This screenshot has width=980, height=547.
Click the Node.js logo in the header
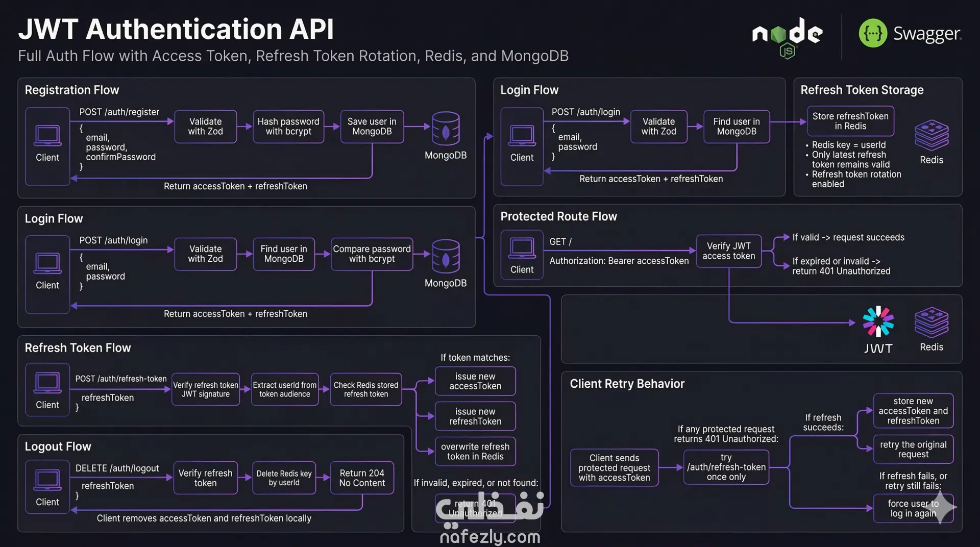click(x=787, y=38)
